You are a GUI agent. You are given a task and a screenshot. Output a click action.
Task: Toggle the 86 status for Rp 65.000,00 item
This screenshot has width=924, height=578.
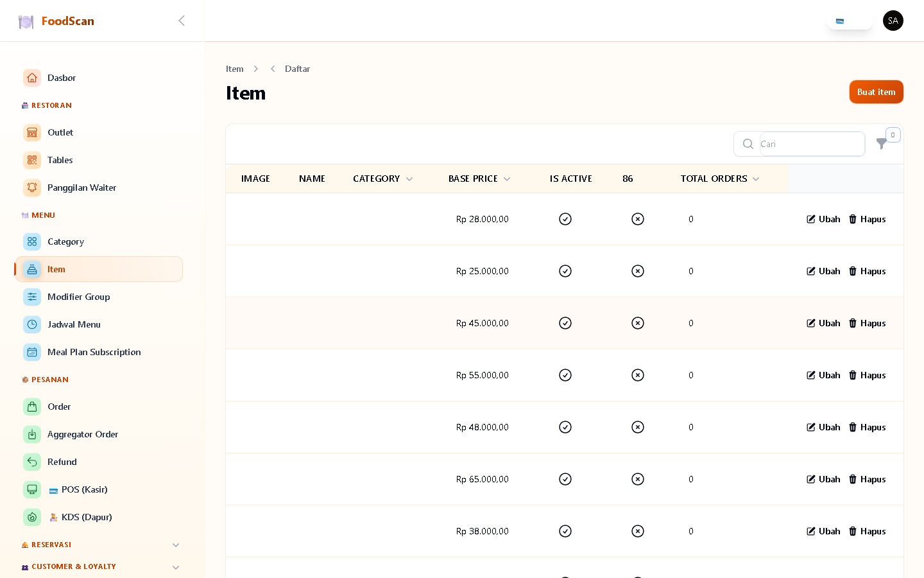pos(638,479)
